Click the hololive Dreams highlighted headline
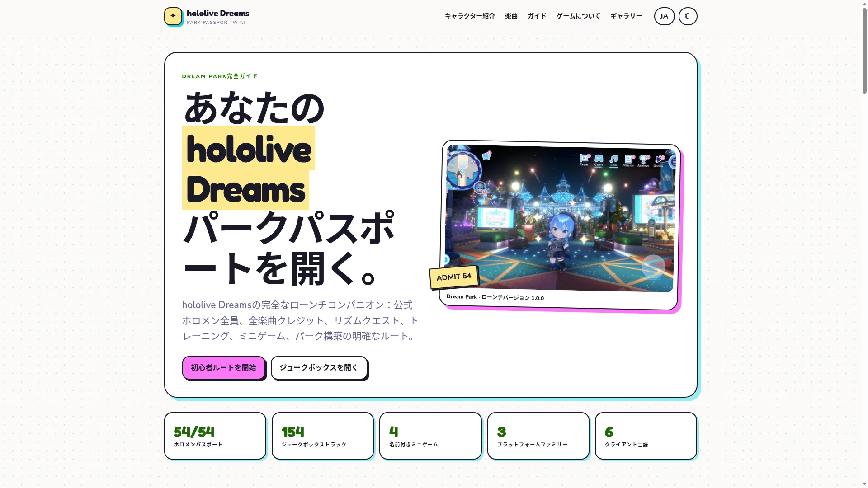The width and height of the screenshot is (868, 488). (x=248, y=168)
